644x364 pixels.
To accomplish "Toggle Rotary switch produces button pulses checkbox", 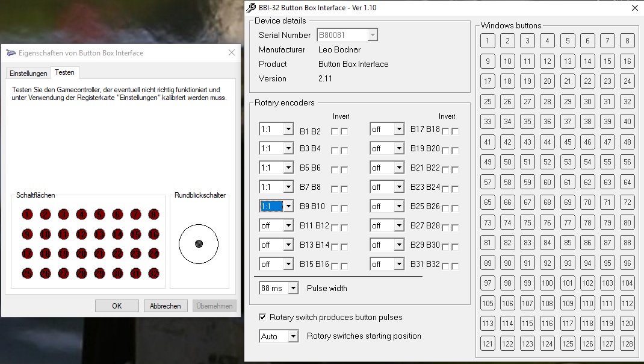I will [262, 317].
